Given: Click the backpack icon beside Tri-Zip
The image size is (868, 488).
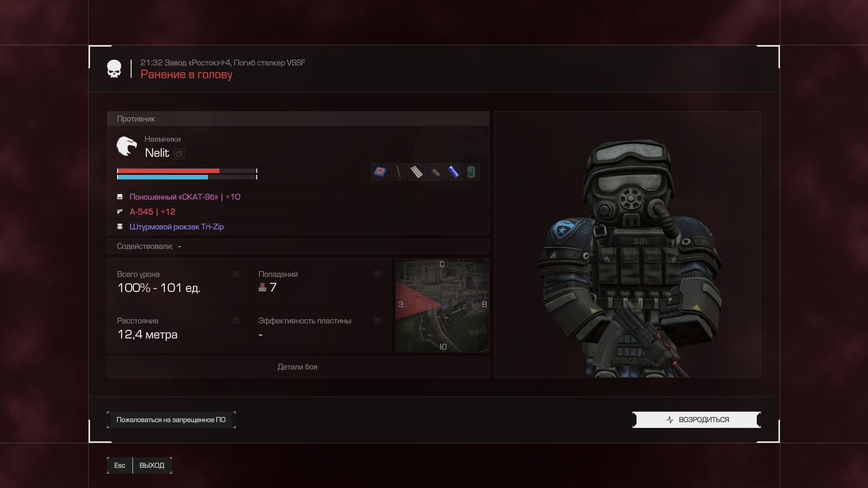Looking at the screenshot, I should [120, 226].
